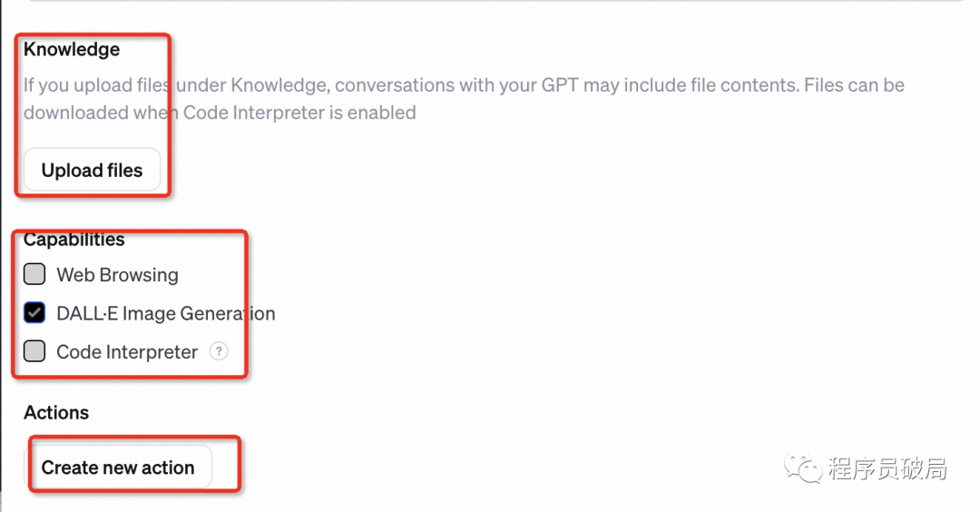Screen dimensions: 980x512
Task: Click the WeChat logo watermark icon
Action: pos(805,468)
